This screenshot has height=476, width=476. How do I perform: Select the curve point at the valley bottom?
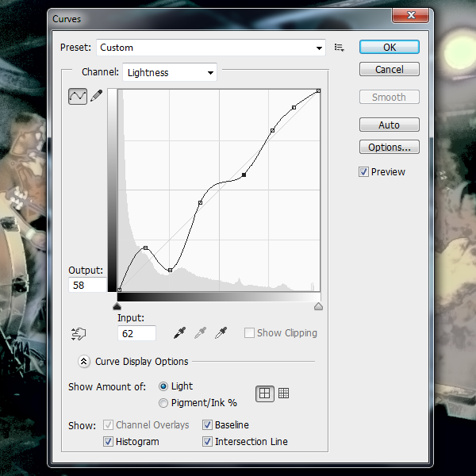(170, 270)
